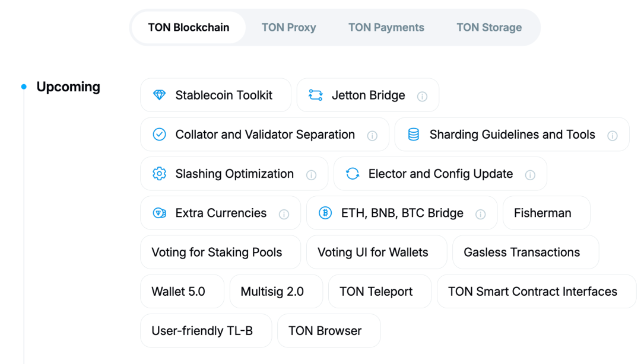Open info icon next to Sharding Guidelines and Tools

click(613, 136)
